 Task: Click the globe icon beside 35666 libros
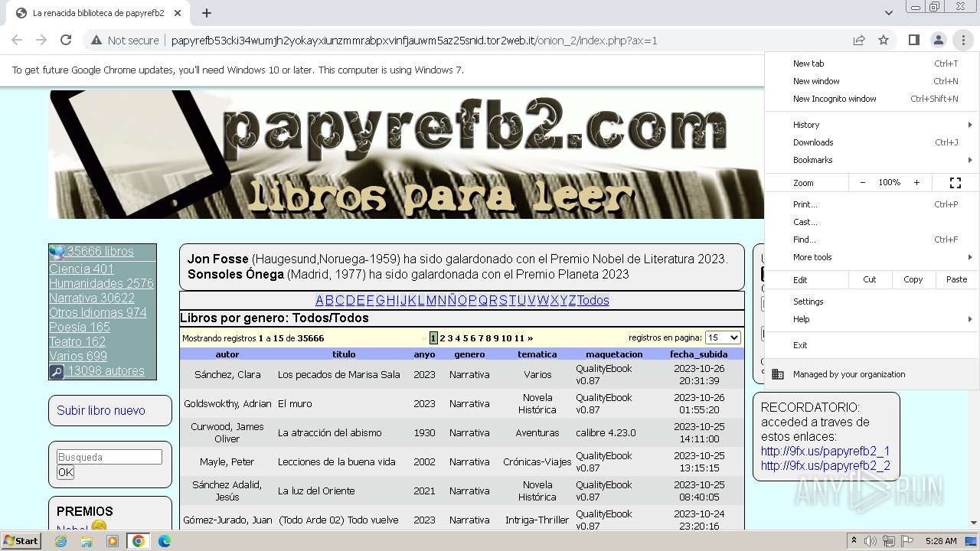[x=57, y=252]
